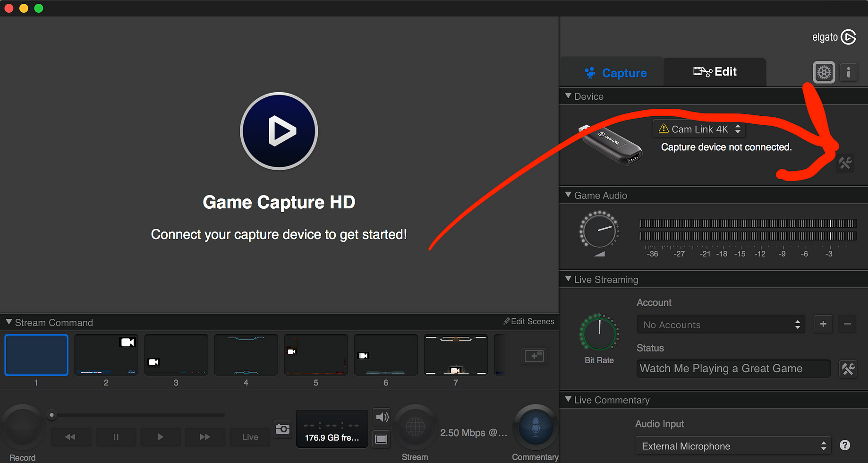Open preferences with the gear icon
The width and height of the screenshot is (868, 463).
(824, 72)
